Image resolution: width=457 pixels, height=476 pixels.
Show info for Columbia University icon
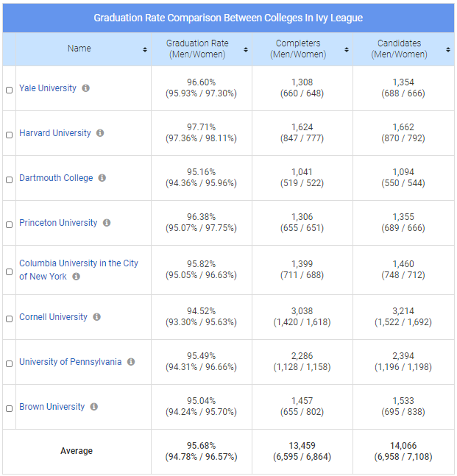coord(77,277)
